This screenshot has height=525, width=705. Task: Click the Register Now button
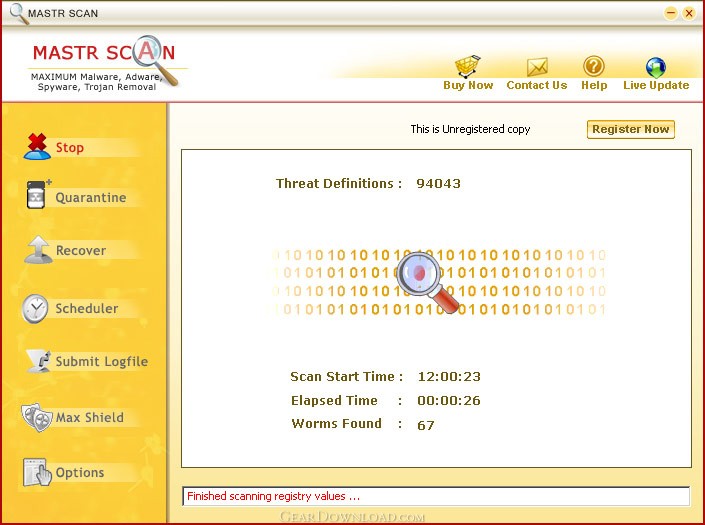pyautogui.click(x=630, y=129)
